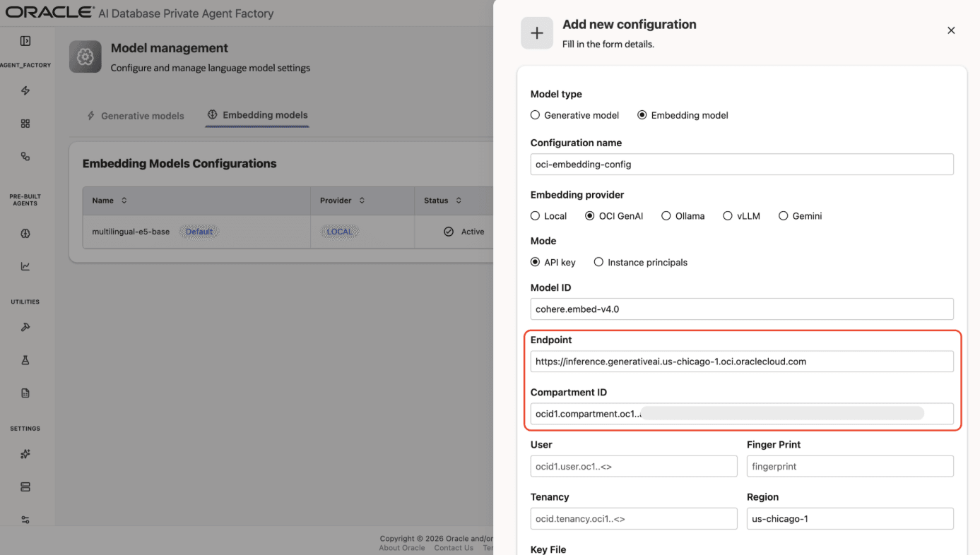The height and width of the screenshot is (555, 980).
Task: Open the sparkle settings sidebar icon
Action: (x=25, y=454)
